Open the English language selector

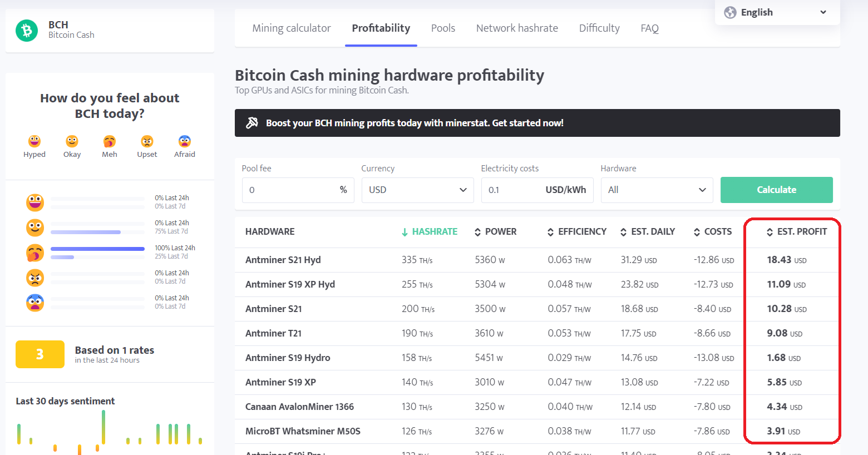click(x=777, y=12)
